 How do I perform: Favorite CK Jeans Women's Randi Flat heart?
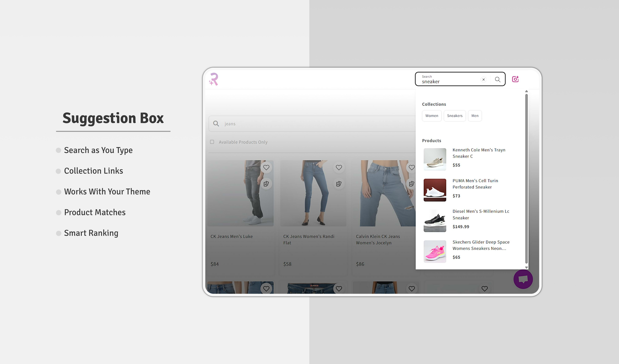[x=339, y=167]
